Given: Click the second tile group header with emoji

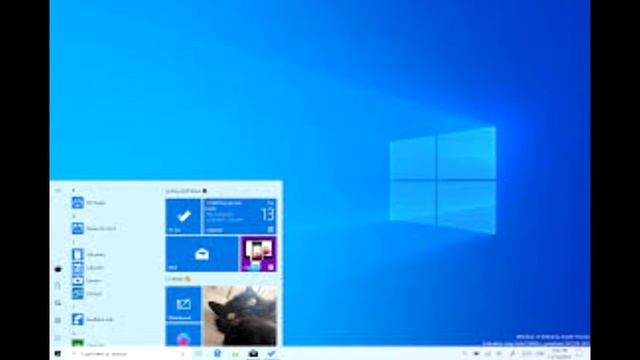Looking at the screenshot, I should point(178,279).
